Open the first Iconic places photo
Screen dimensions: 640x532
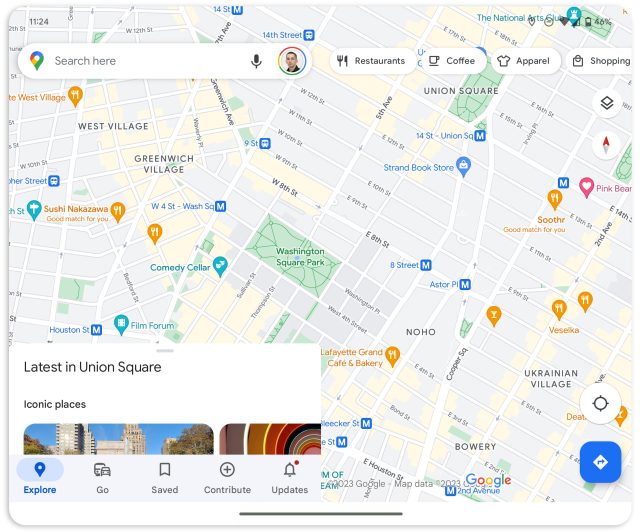(118, 439)
